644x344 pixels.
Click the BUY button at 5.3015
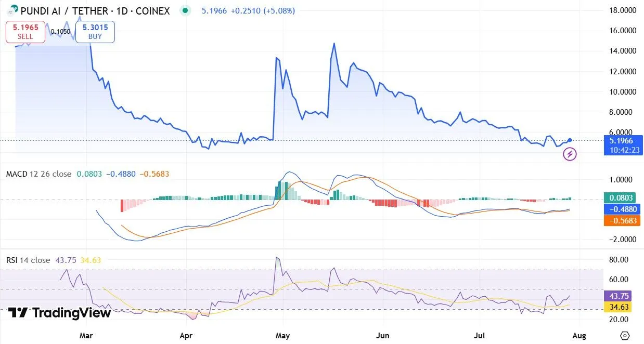click(x=95, y=32)
